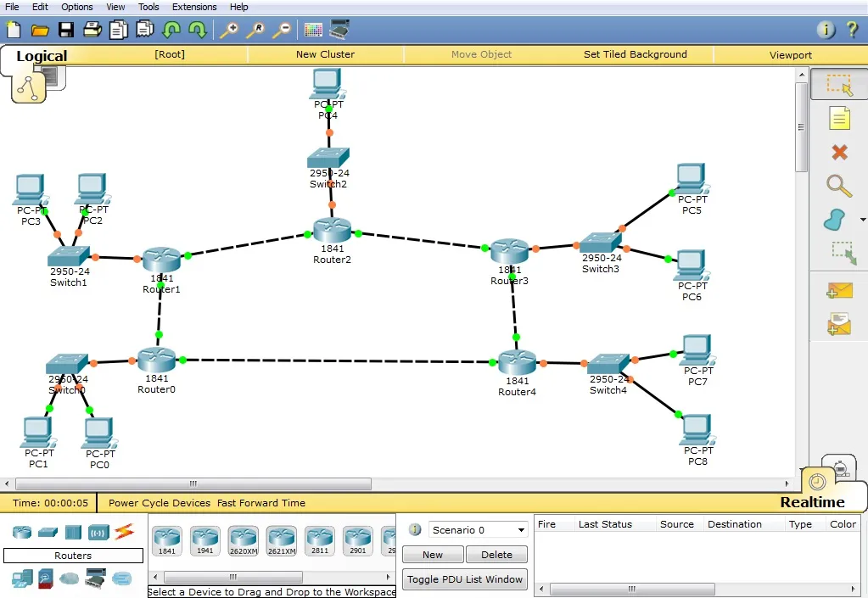Expand the Draw shape tool arrow
The image size is (868, 598).
click(863, 220)
